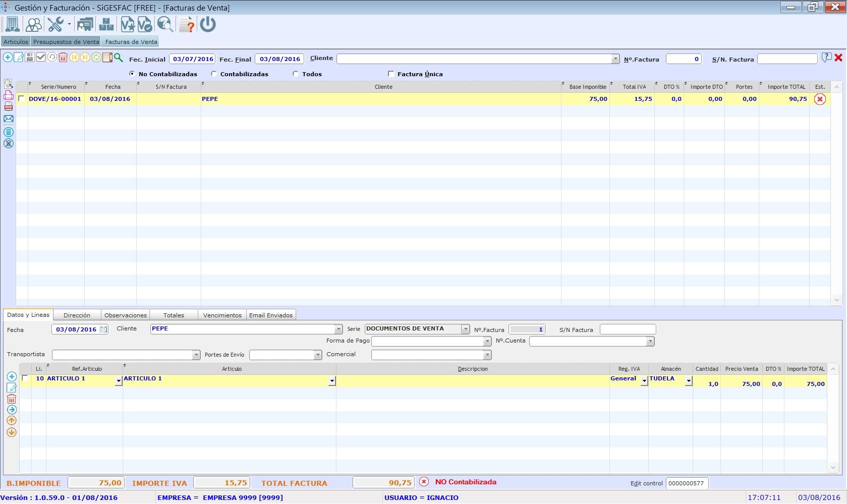Screen dimensions: 847x504
Task: Click the green magnifier search icon
Action: click(x=118, y=58)
